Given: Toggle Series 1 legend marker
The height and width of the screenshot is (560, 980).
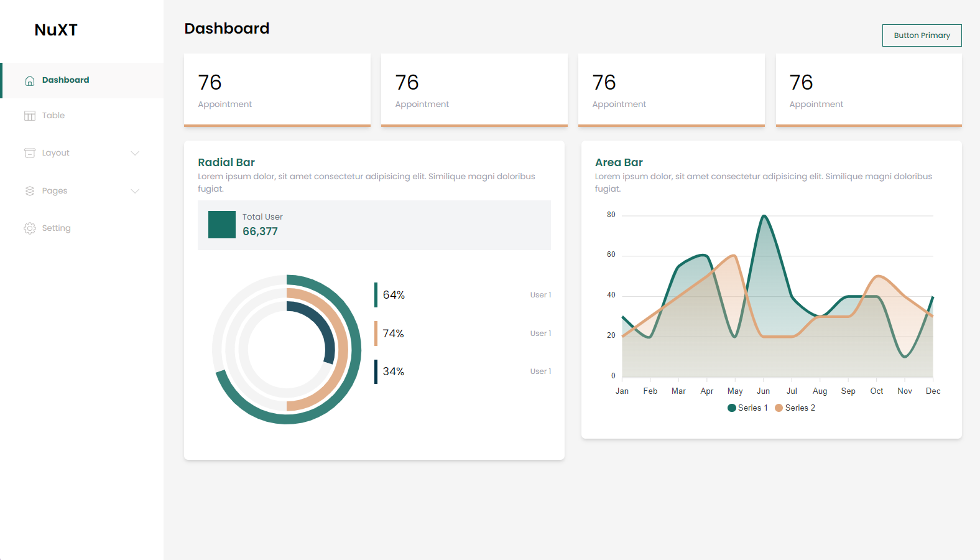Looking at the screenshot, I should [732, 408].
